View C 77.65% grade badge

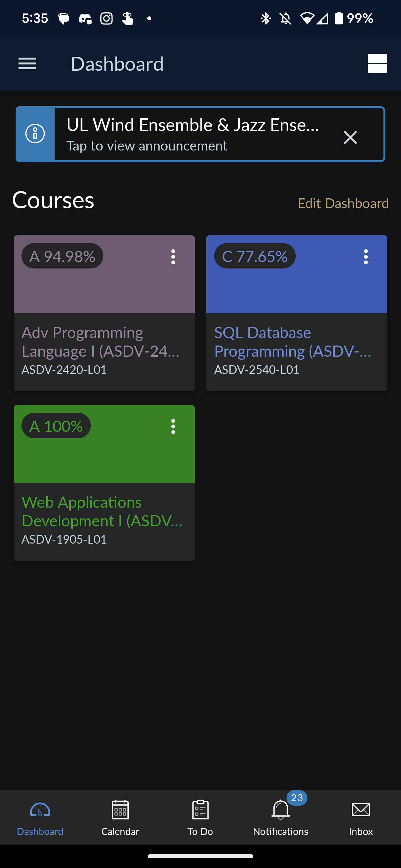point(255,256)
